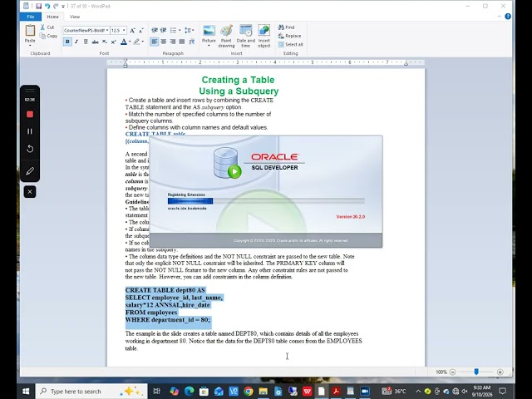Close the recorder toolbar with X

pyautogui.click(x=30, y=192)
